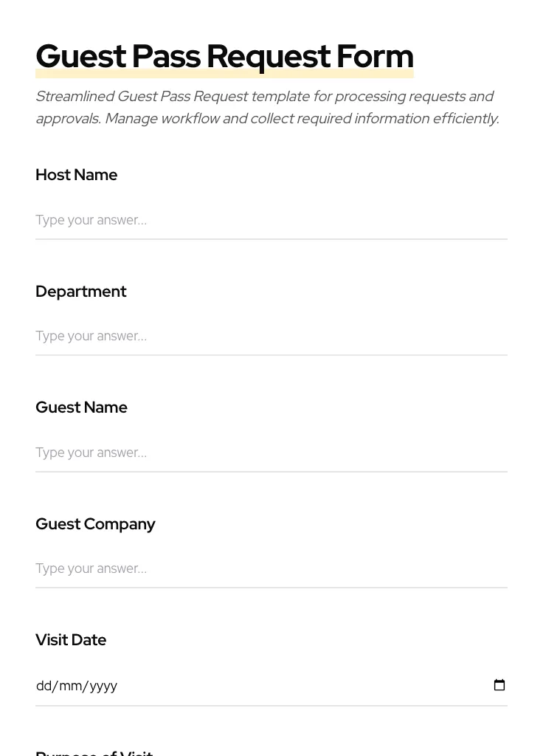
Task: Click 'Streamlined' at the start of the description
Action: click(74, 97)
